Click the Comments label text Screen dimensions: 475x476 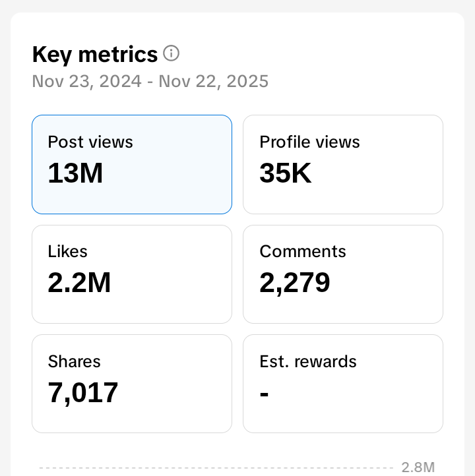pos(303,251)
